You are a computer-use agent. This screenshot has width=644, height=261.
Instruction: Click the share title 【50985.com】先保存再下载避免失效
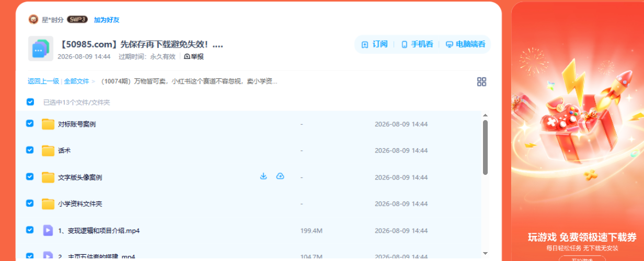141,44
